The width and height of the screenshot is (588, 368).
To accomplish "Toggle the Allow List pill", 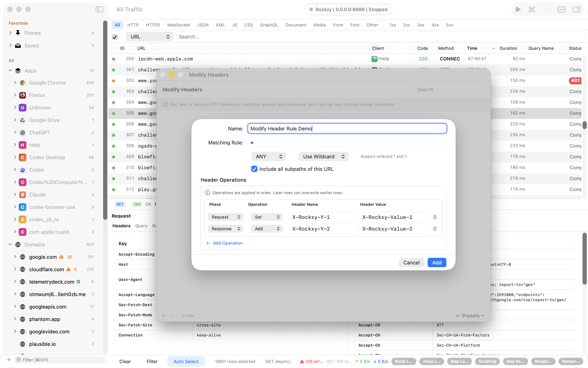I will coord(431,361).
